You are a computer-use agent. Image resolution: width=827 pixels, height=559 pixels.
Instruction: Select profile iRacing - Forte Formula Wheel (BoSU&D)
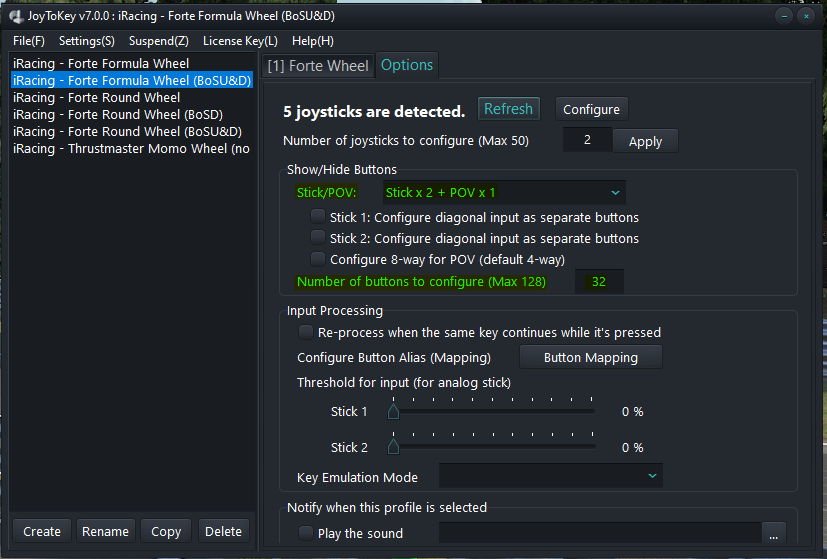coord(132,80)
